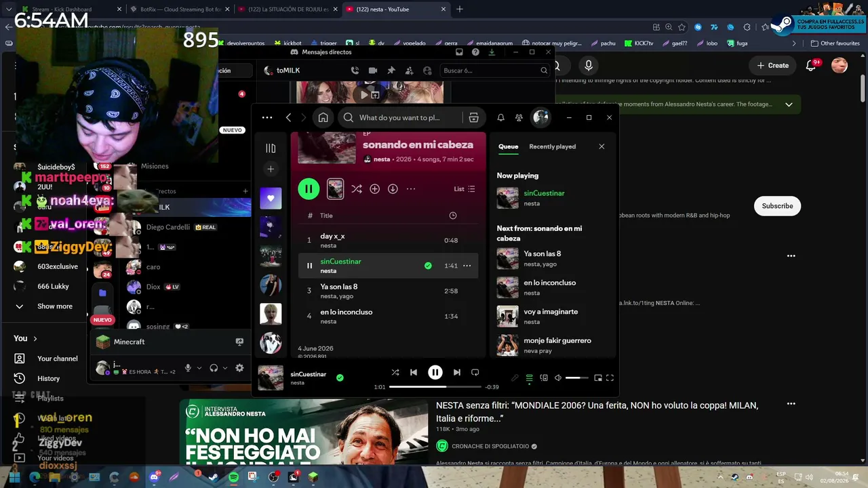The image size is (868, 488).
Task: Adjust the Spotify volume slider
Action: point(577,378)
